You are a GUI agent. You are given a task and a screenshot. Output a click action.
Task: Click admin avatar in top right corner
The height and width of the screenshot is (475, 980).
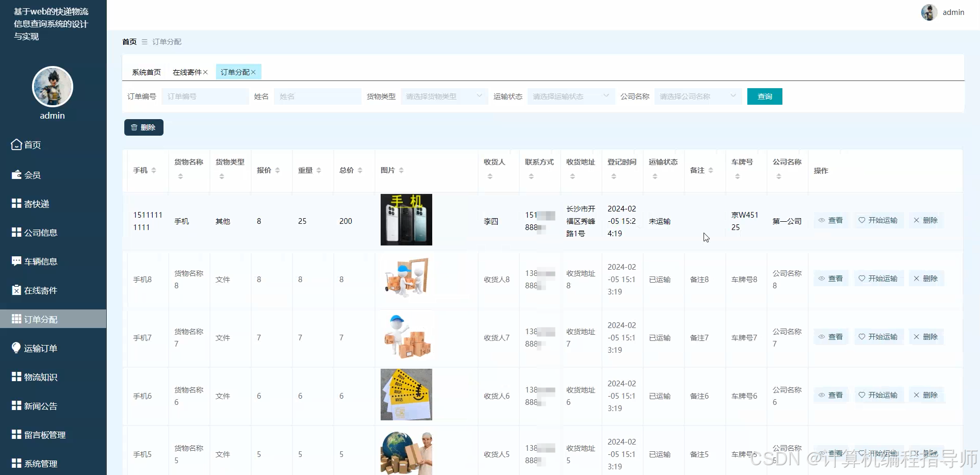point(929,12)
